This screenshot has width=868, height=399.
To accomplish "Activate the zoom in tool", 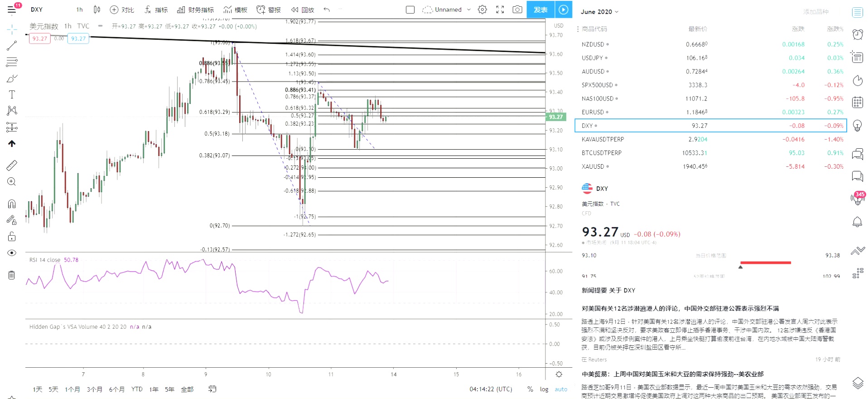I will pos(12,182).
